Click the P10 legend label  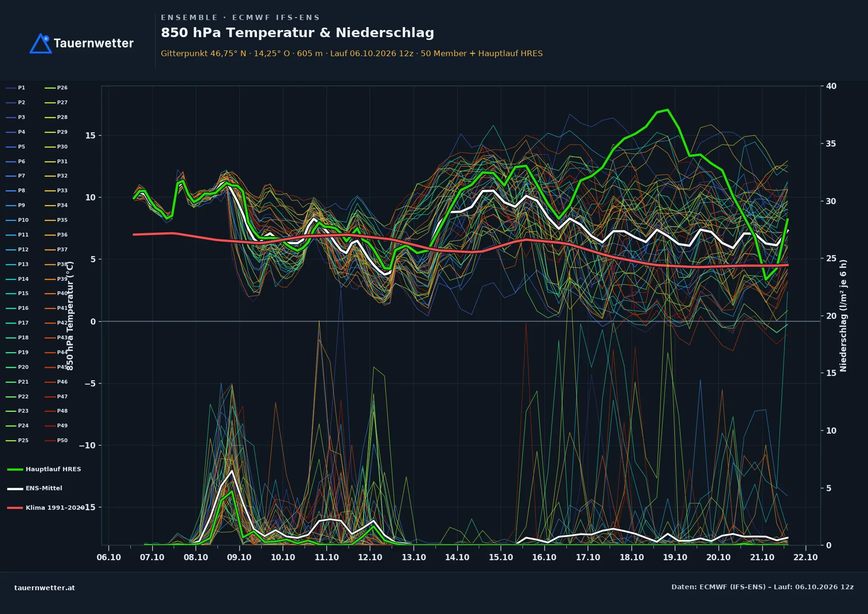click(x=23, y=220)
